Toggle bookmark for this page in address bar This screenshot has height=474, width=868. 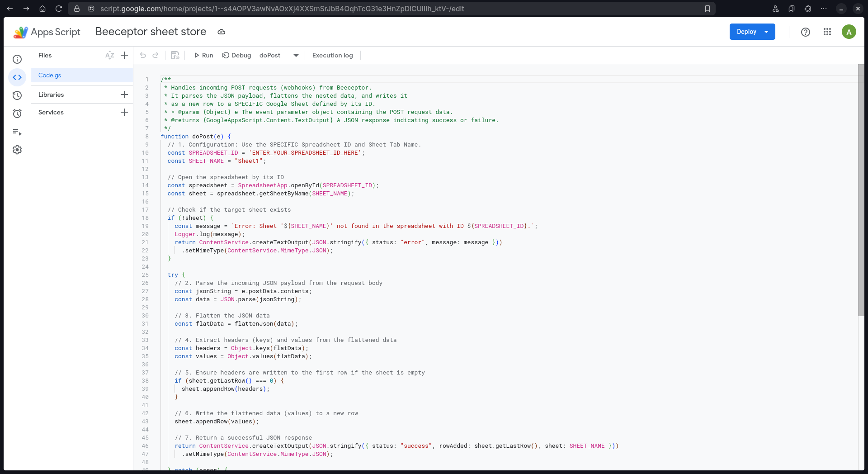[x=708, y=9]
